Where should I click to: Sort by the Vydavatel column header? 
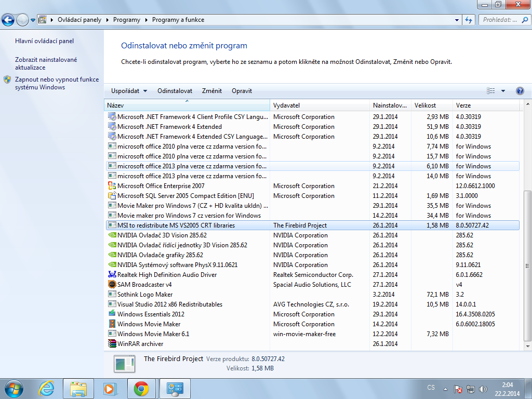point(320,105)
